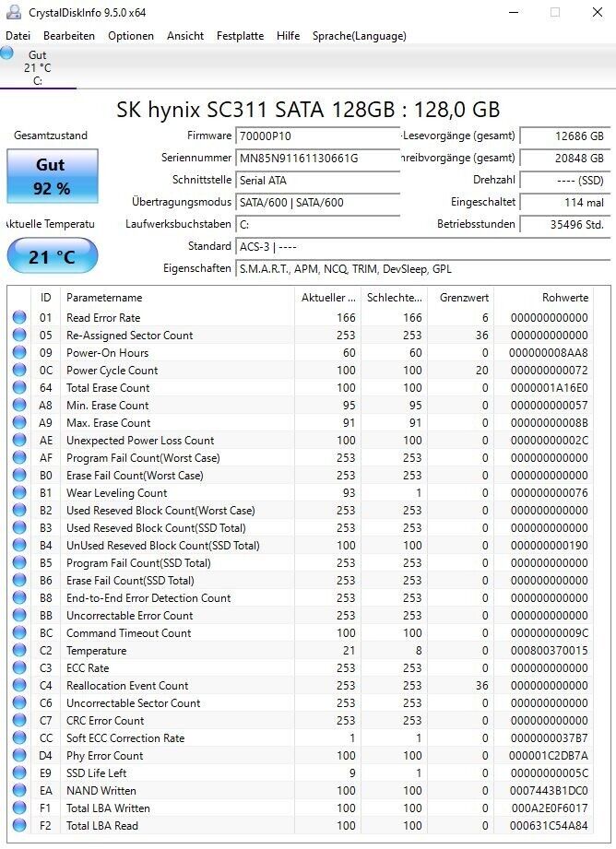Click the Betriebsstunden value 35496 Std.
The image size is (616, 849).
tap(565, 224)
